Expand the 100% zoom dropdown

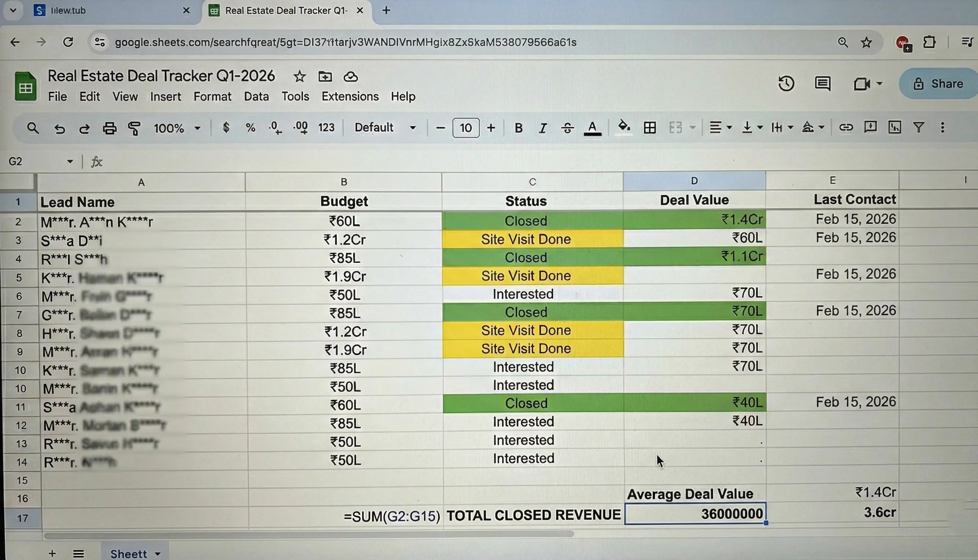coord(177,128)
